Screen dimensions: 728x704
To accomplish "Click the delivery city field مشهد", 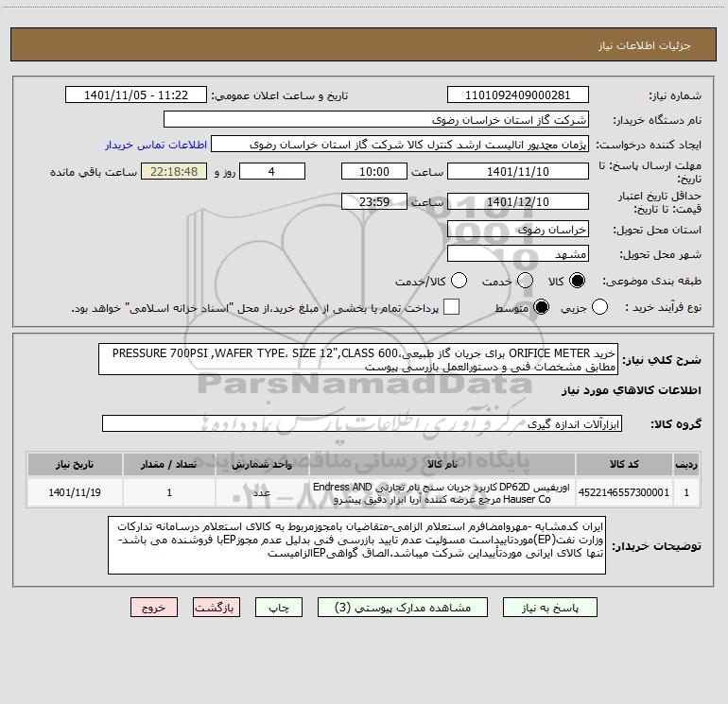I will (518, 254).
